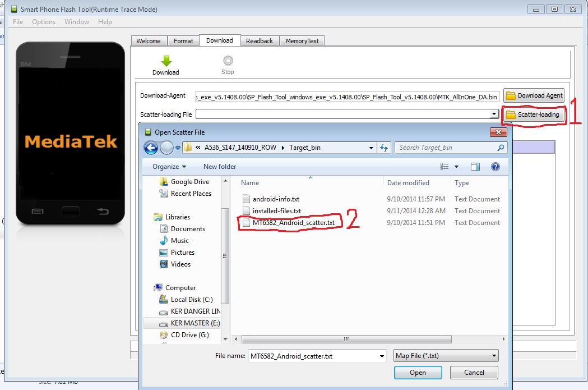Click New folder in the dialog toolbar
588x390 pixels.
[220, 167]
